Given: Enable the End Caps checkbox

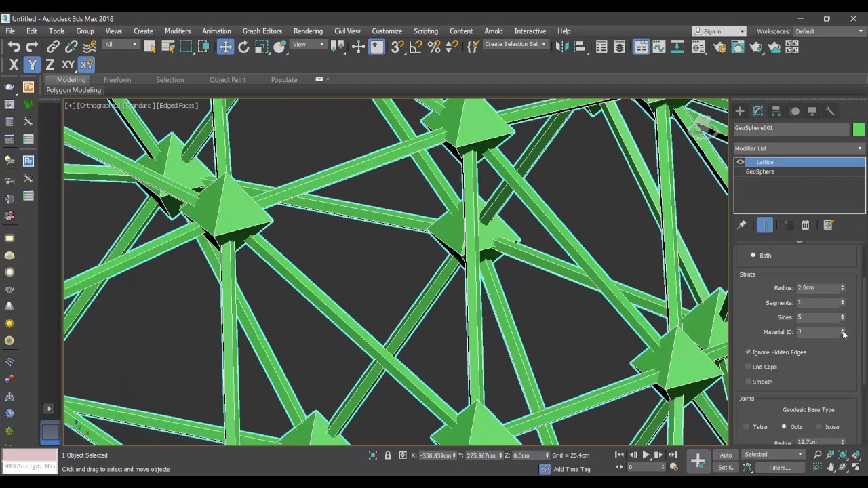Looking at the screenshot, I should [749, 367].
